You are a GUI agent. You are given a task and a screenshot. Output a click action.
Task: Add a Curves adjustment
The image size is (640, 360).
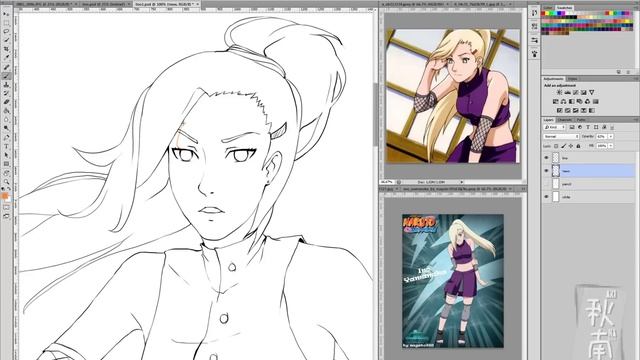[x=576, y=93]
